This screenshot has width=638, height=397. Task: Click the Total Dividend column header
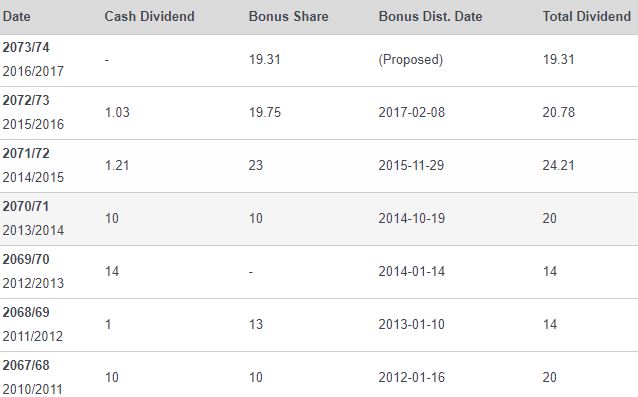click(x=587, y=16)
